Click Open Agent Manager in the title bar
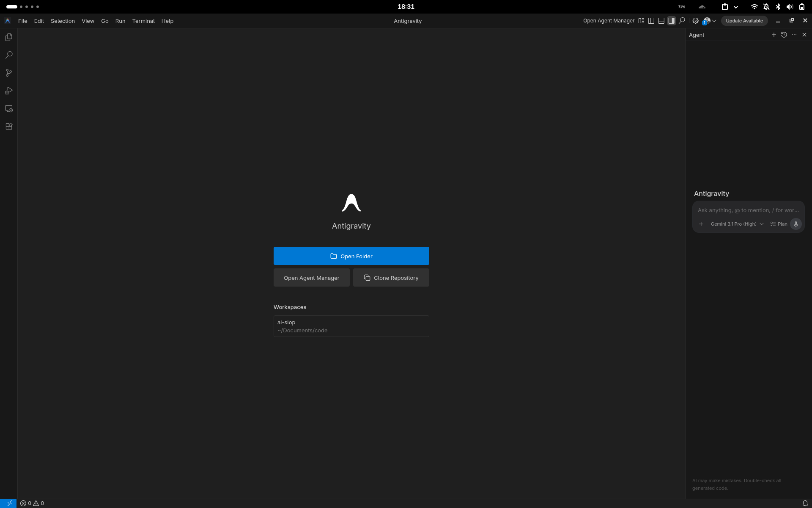The width and height of the screenshot is (812, 508). [x=609, y=21]
